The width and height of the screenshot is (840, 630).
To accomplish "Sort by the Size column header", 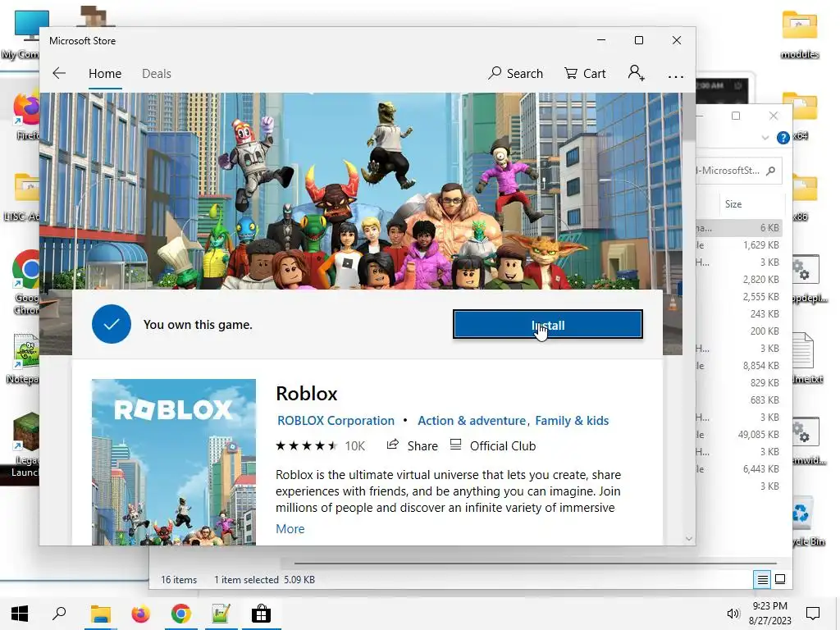I will pos(733,204).
